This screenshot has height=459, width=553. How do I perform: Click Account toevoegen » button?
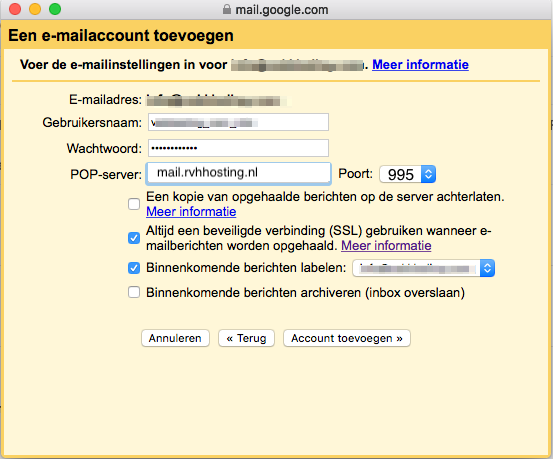click(x=347, y=338)
